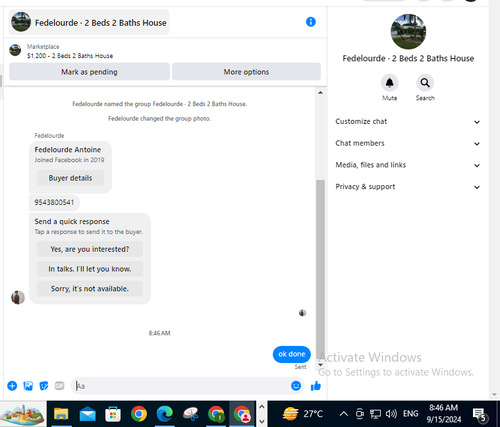Click the sender avatar beside quick responses
The width and height of the screenshot is (500, 427).
pos(18,297)
